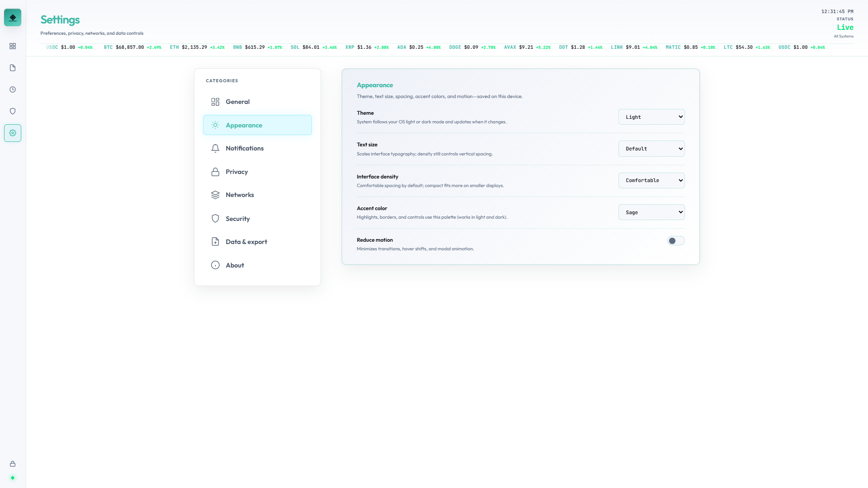The width and height of the screenshot is (868, 488).
Task: Select the document icon in the left sidebar
Action: 13,68
